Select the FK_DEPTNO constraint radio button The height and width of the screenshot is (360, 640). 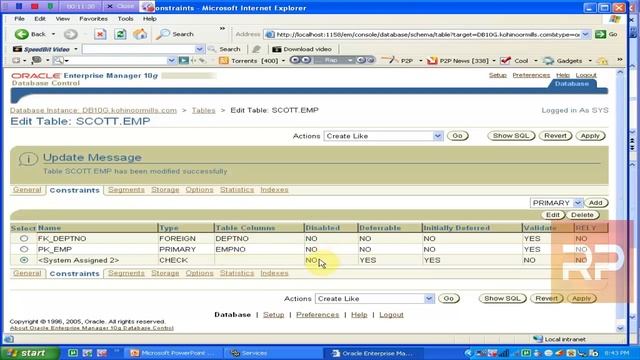(24, 238)
